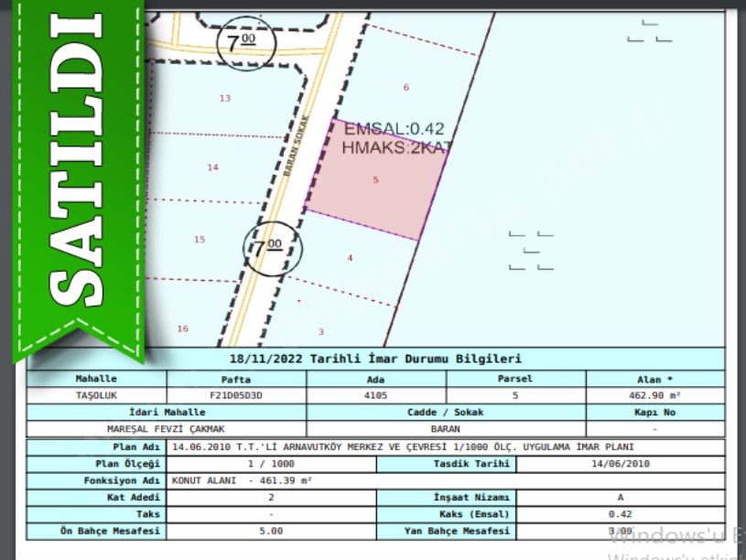Viewport: 746px width, 560px height.
Task: Click the 7.00 road width circle near parcel 13
Action: coord(242,40)
